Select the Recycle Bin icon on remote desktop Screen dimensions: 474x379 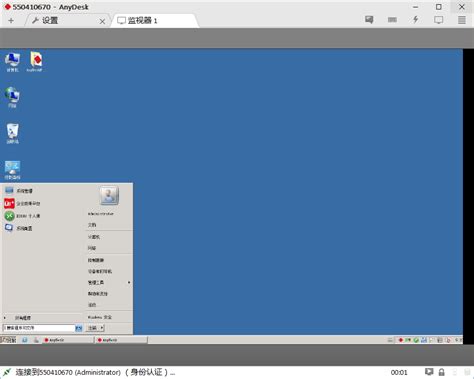click(13, 134)
